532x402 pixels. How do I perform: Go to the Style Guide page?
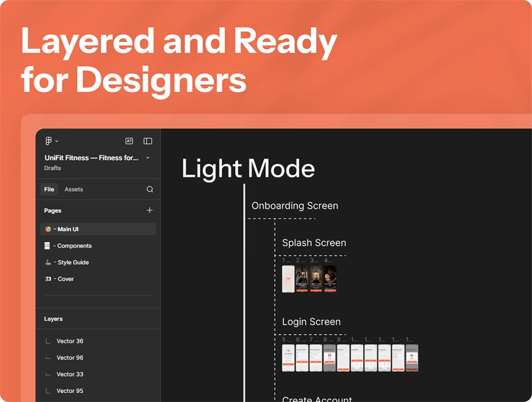click(x=73, y=263)
